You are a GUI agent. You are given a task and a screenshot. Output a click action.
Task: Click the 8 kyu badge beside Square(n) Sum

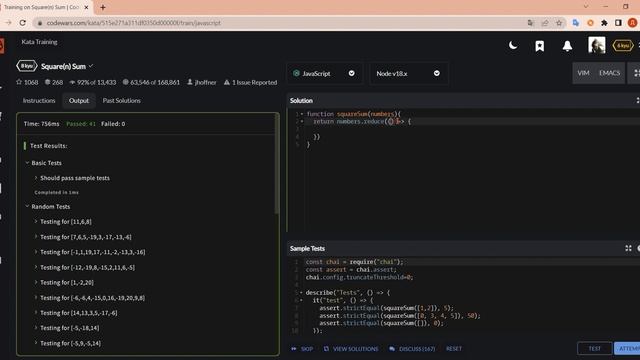pos(27,66)
